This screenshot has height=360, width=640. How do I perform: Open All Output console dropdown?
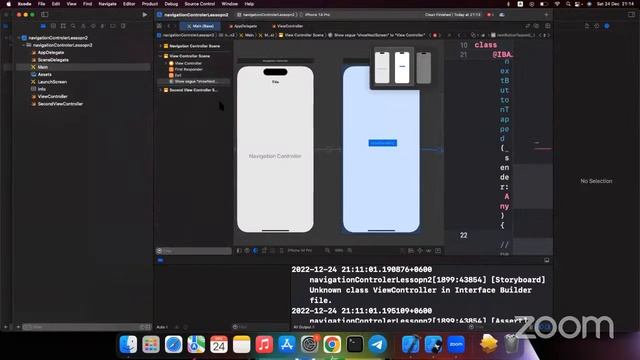304,327
